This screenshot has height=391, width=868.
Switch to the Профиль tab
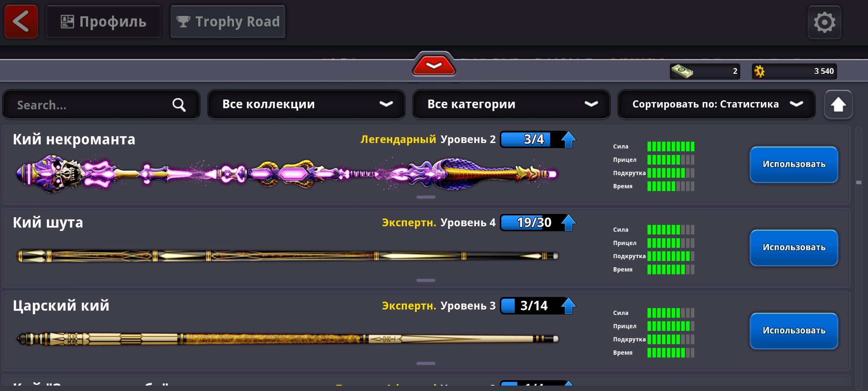pyautogui.click(x=103, y=22)
